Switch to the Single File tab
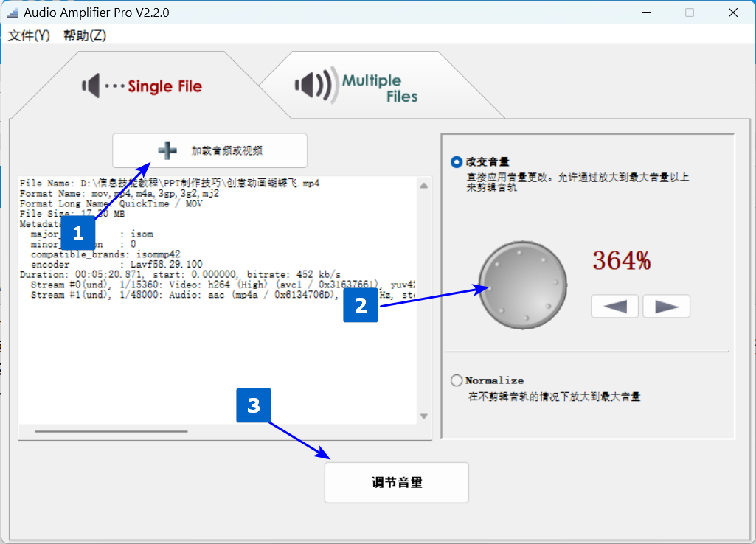This screenshot has height=544, width=756. point(142,86)
